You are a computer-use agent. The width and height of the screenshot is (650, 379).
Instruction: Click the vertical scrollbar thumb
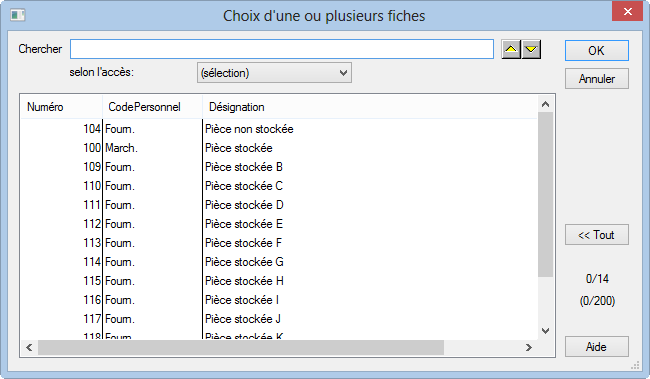546,194
